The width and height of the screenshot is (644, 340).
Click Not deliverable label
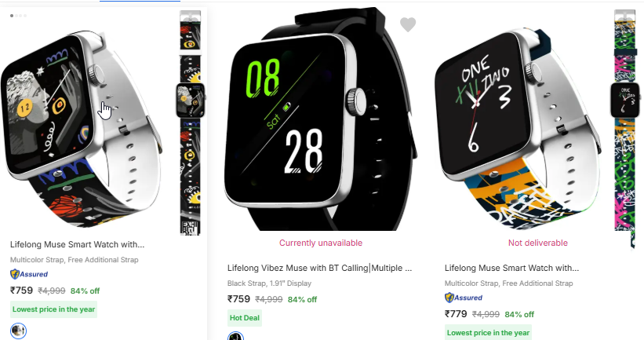point(538,243)
